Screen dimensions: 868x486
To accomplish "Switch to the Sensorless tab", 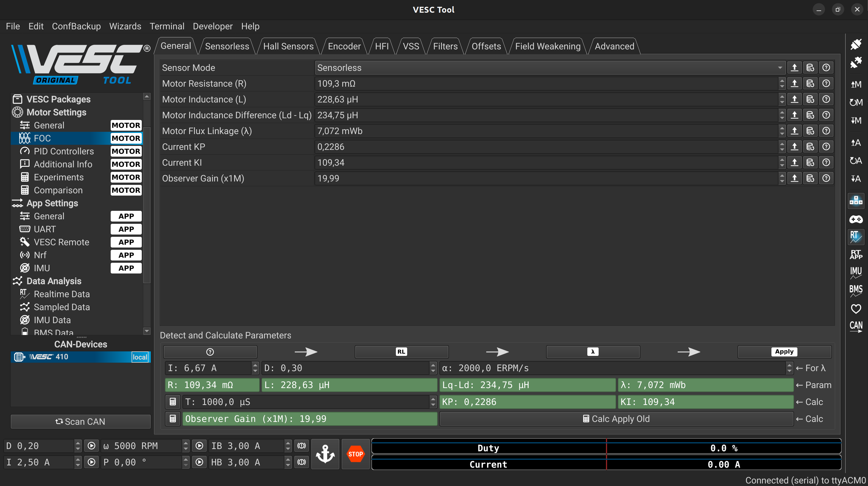I will [x=227, y=46].
